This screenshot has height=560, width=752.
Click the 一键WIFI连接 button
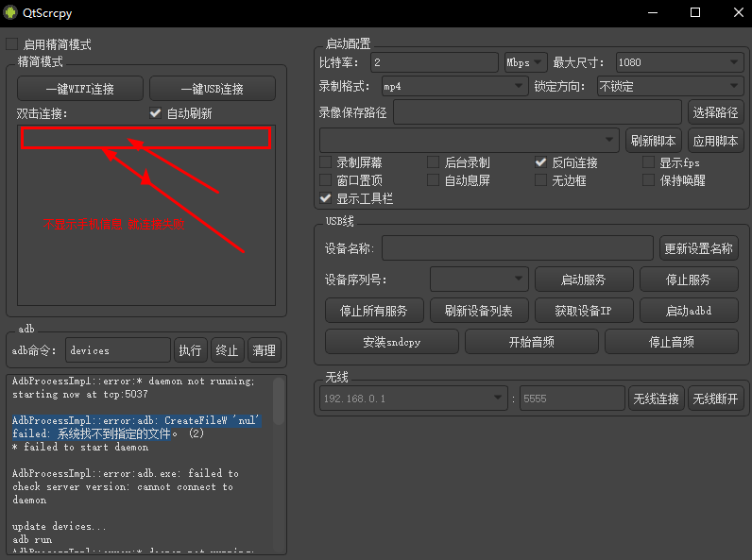pos(80,89)
